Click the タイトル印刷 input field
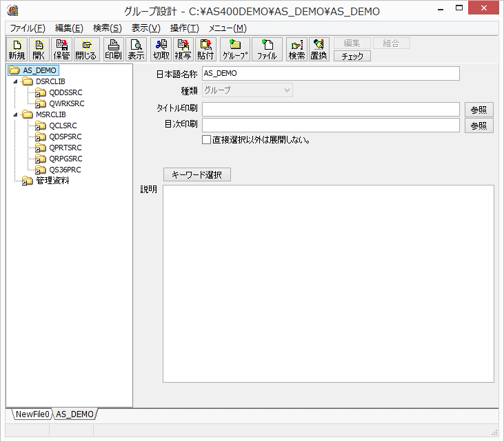Screen dimensions: 504x442 click(x=331, y=110)
